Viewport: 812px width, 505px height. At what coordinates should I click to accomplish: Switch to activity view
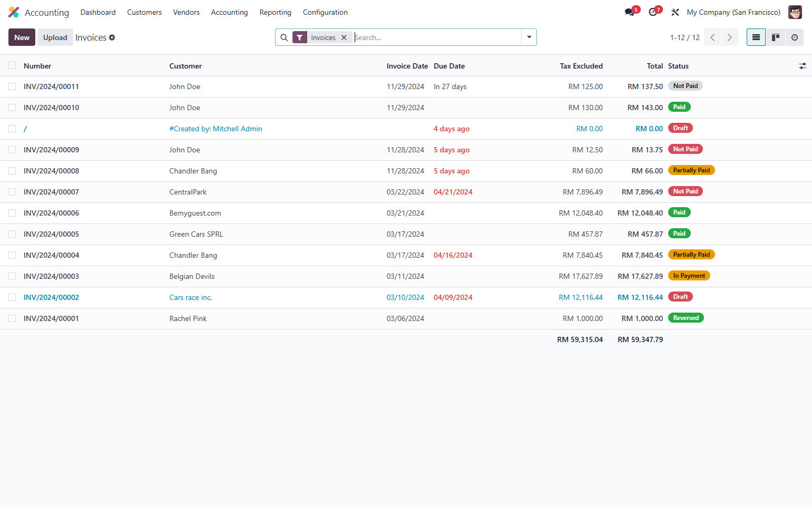coord(795,37)
